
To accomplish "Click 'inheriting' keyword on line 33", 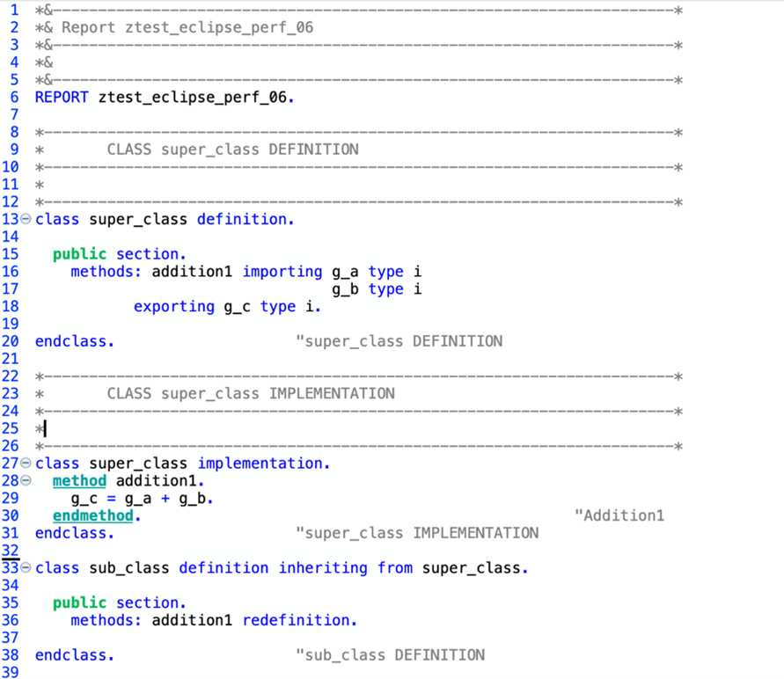I will coord(323,567).
